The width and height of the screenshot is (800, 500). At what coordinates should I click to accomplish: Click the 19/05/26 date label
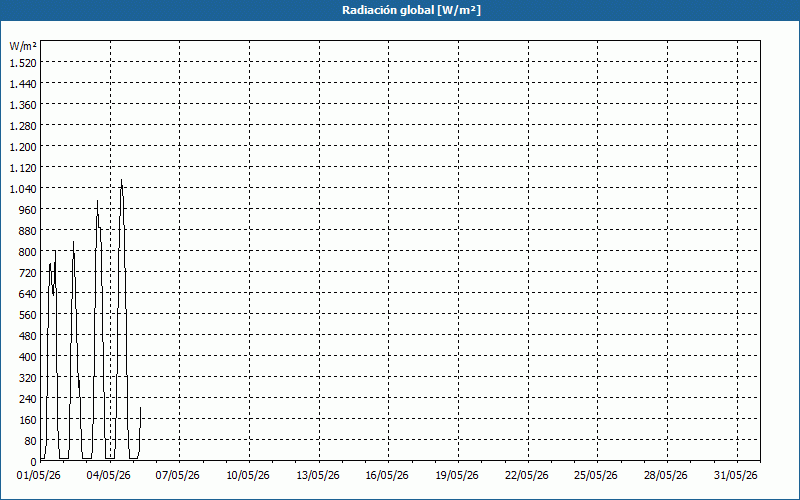click(457, 476)
